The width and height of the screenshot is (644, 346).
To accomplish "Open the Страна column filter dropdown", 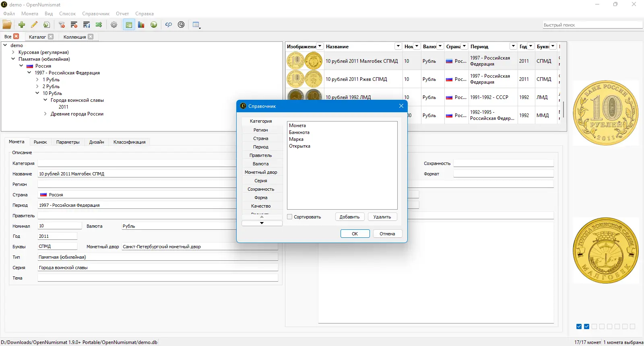I will [x=464, y=46].
